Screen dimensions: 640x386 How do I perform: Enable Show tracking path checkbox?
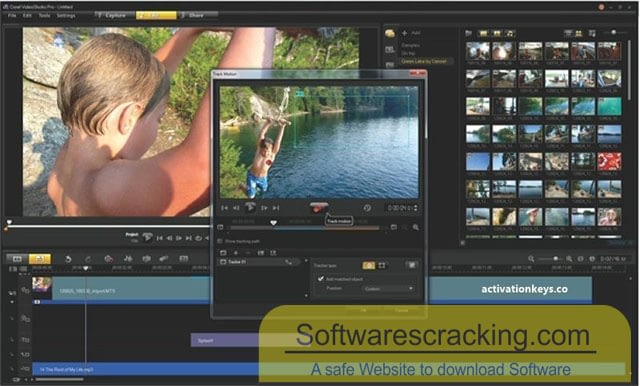220,241
